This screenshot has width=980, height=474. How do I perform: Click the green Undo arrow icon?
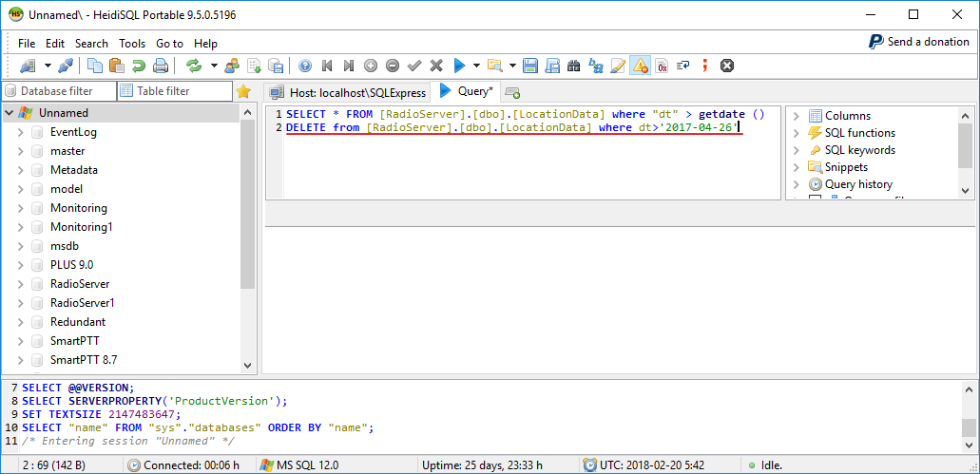click(138, 65)
